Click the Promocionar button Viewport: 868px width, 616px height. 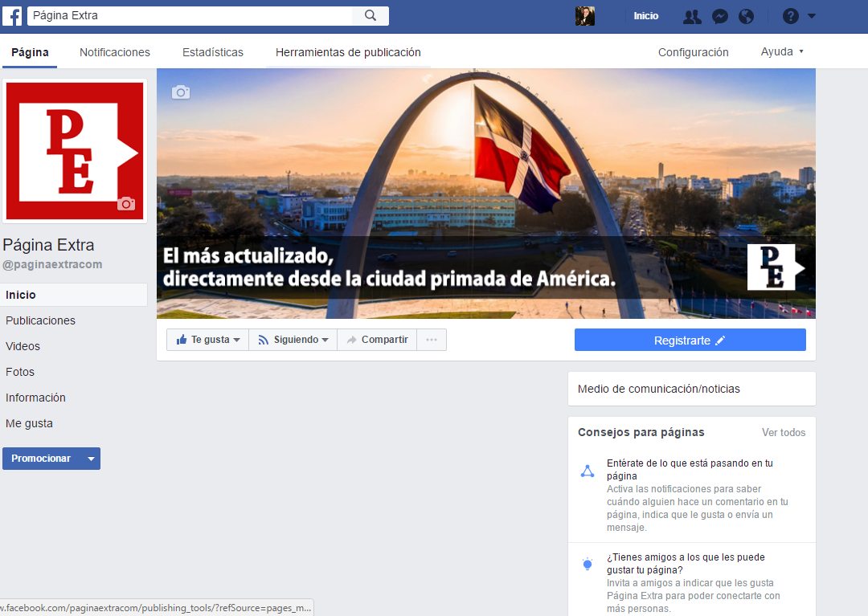coord(42,459)
